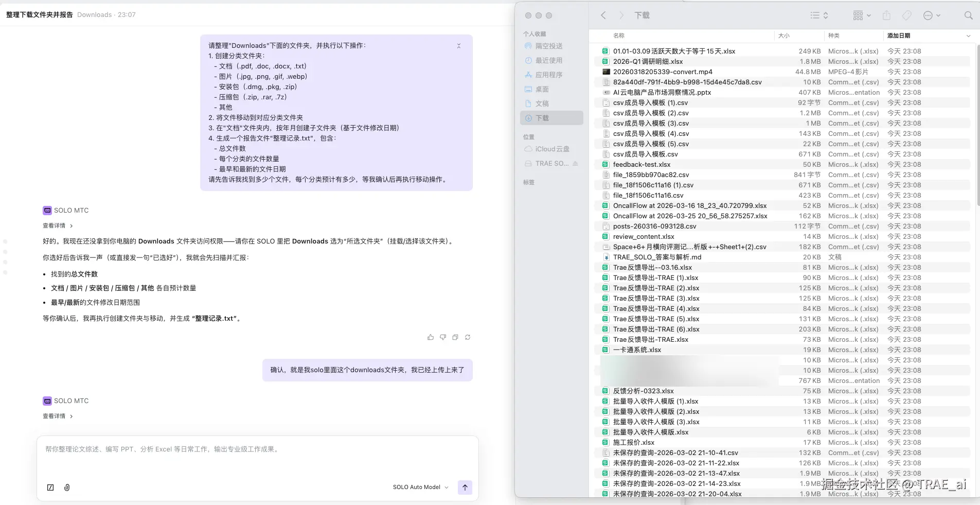
Task: Expand second 查看详情 near the bottom
Action: (58, 416)
